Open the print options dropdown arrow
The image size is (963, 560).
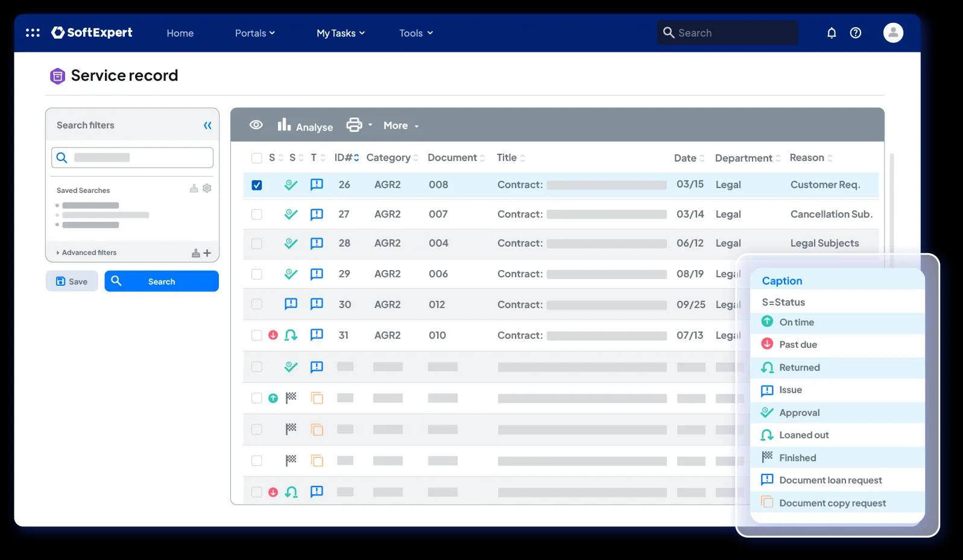370,125
